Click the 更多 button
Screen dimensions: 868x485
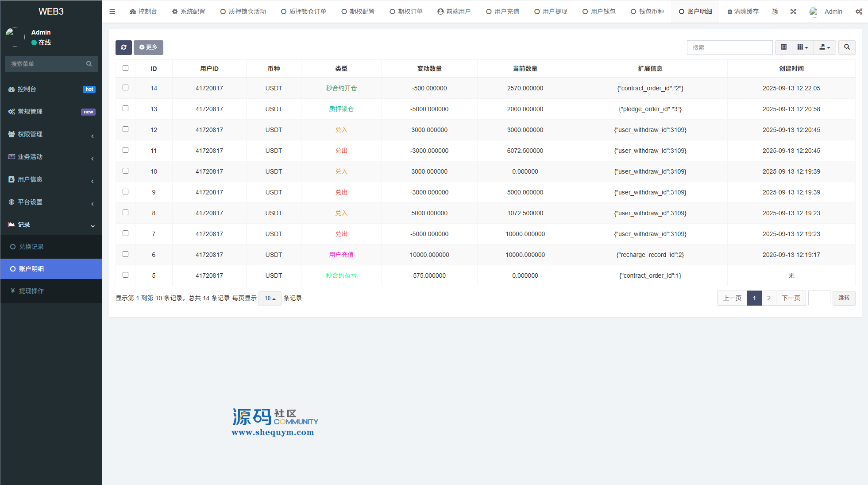click(x=148, y=47)
